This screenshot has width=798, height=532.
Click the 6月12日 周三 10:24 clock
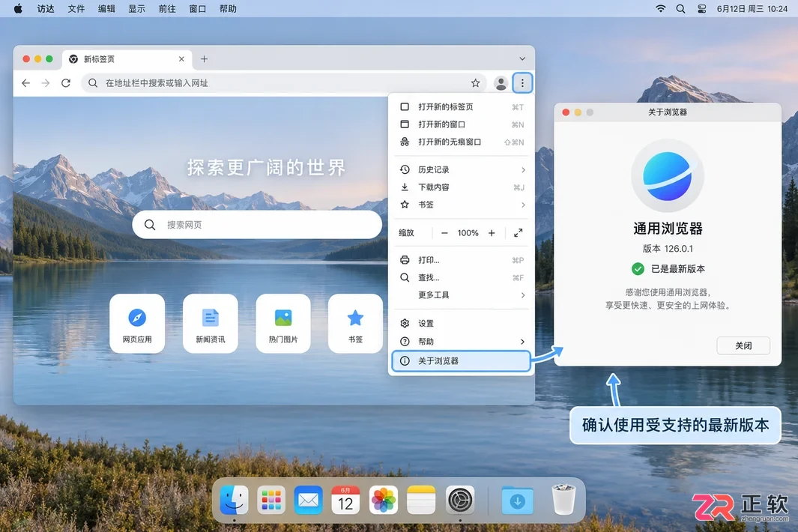[752, 9]
